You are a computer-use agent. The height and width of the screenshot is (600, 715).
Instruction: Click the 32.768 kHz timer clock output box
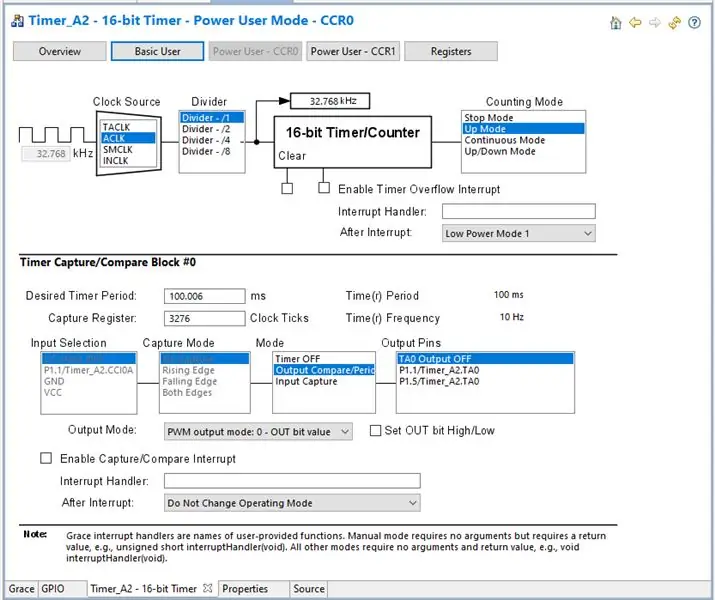(330, 101)
